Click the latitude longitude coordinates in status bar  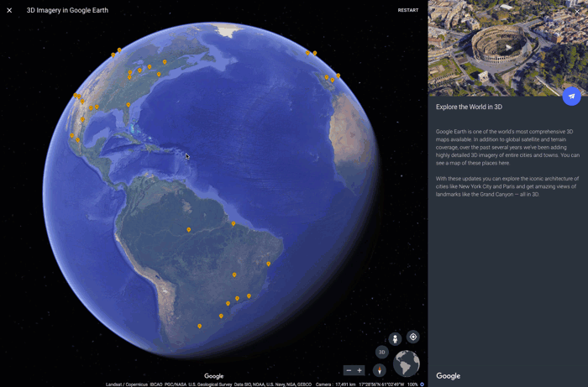[381, 384]
